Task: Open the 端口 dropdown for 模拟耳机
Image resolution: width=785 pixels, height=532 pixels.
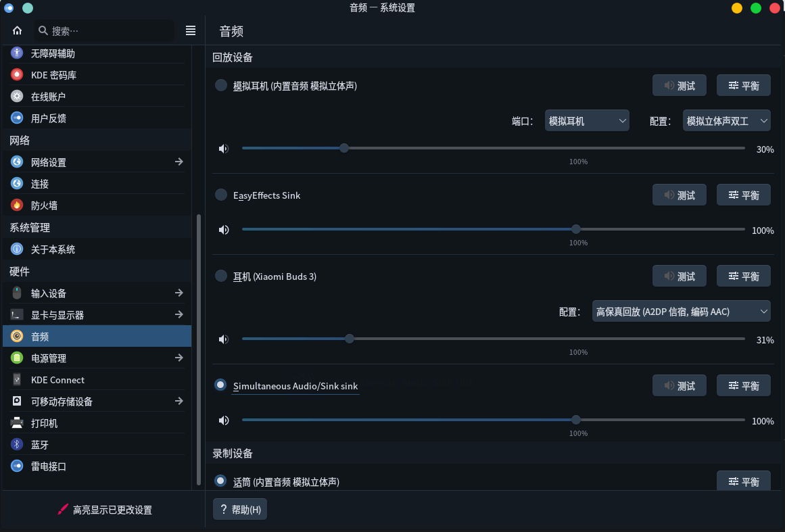Action: point(587,120)
